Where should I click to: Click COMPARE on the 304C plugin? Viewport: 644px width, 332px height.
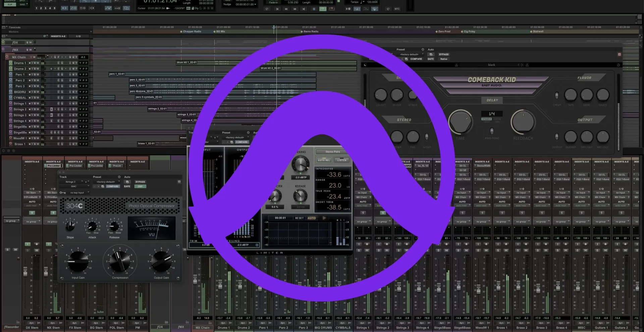pyautogui.click(x=113, y=186)
